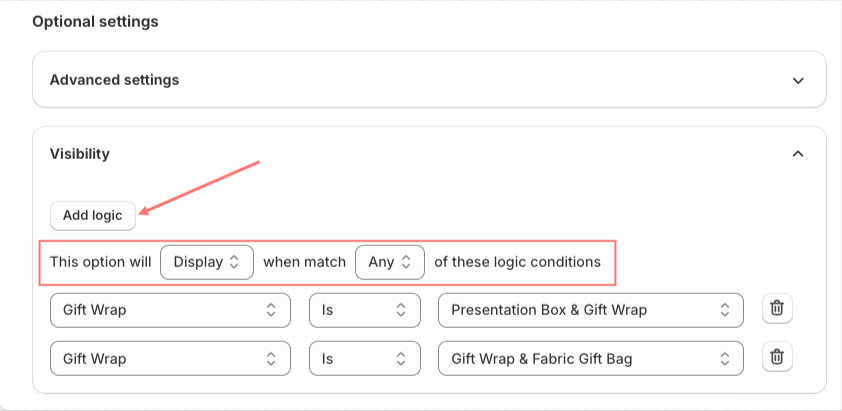Click the Advanced settings card header row
The width and height of the screenshot is (842, 411).
click(x=429, y=80)
